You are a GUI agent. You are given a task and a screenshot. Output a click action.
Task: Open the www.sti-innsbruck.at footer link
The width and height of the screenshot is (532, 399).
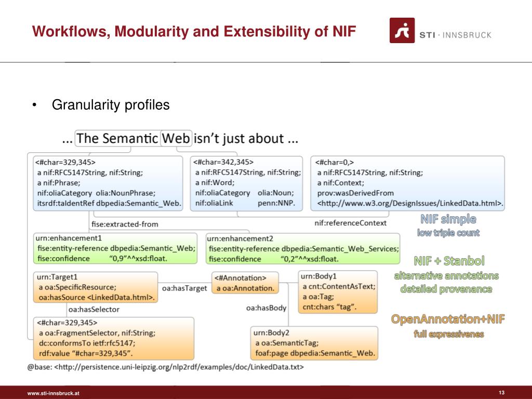click(54, 393)
